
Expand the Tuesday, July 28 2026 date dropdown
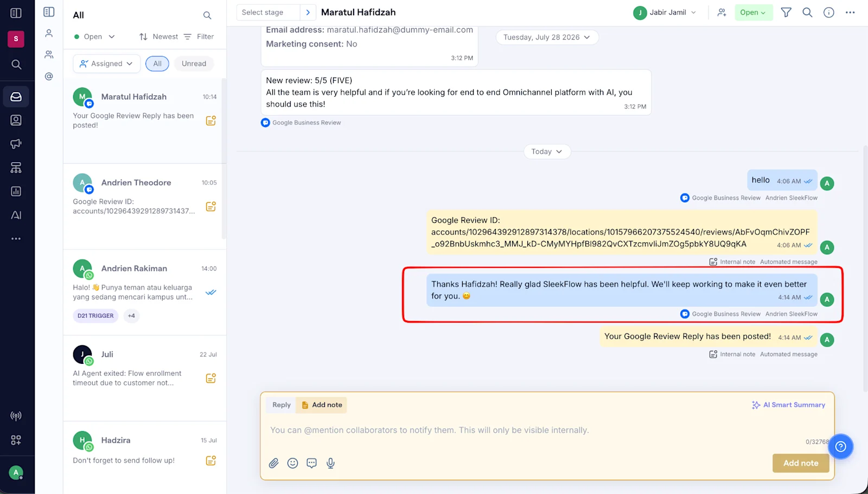pos(547,37)
